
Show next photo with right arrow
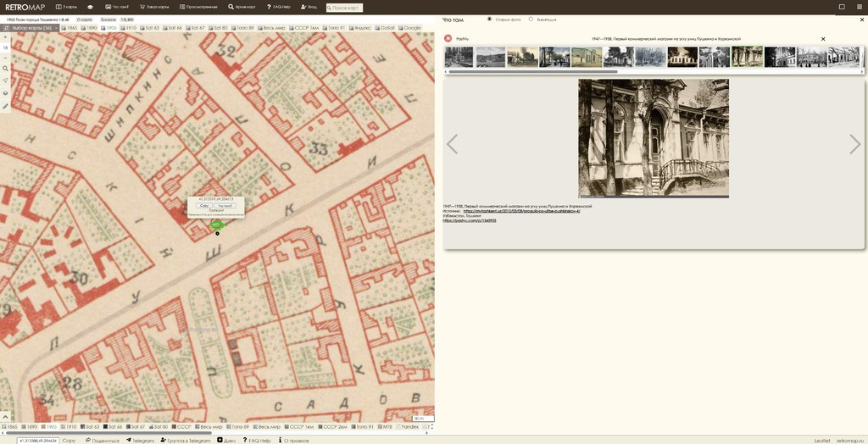click(854, 144)
